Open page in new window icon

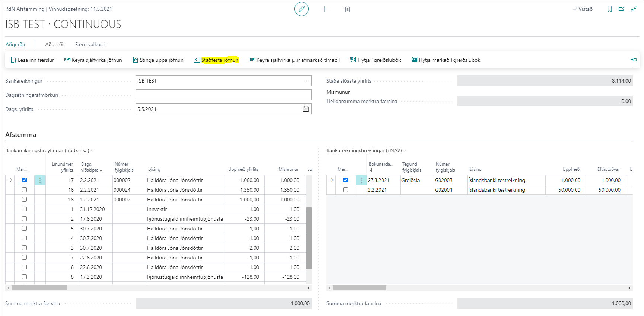[621, 9]
